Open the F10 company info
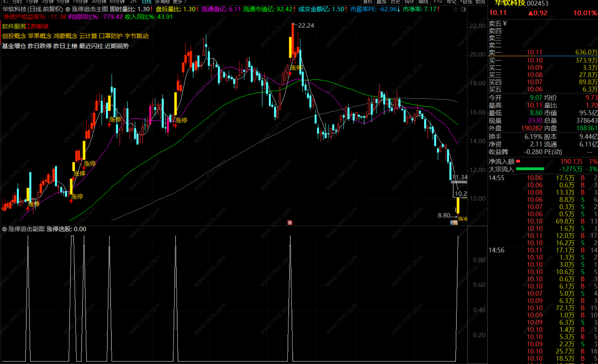 pyautogui.click(x=438, y=2)
